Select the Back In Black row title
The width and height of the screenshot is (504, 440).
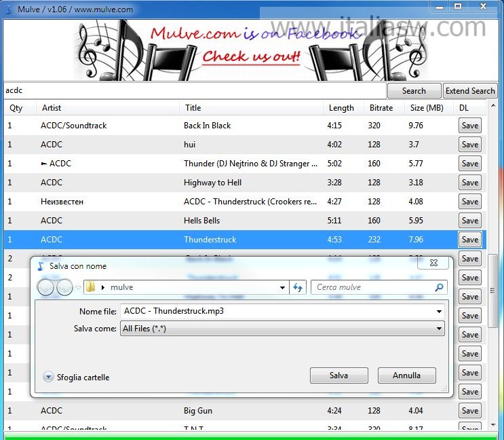click(207, 126)
